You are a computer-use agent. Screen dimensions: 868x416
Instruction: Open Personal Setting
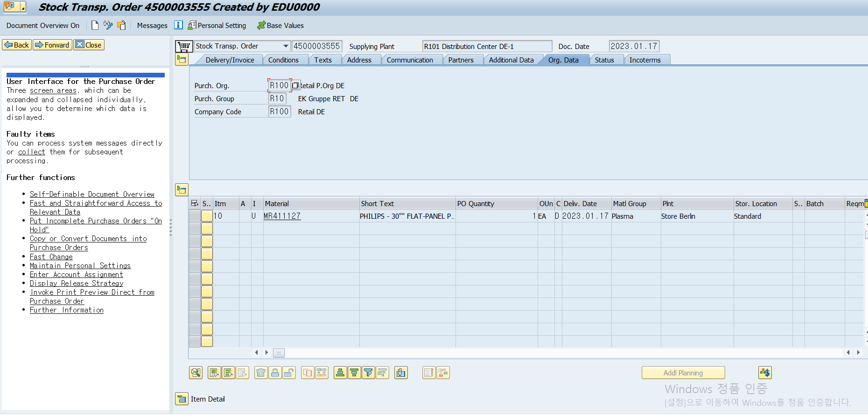pyautogui.click(x=217, y=25)
